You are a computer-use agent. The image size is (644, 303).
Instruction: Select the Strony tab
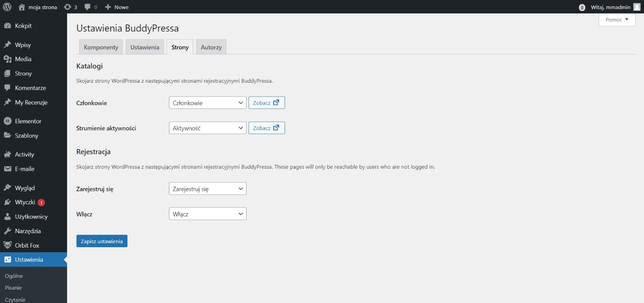180,47
